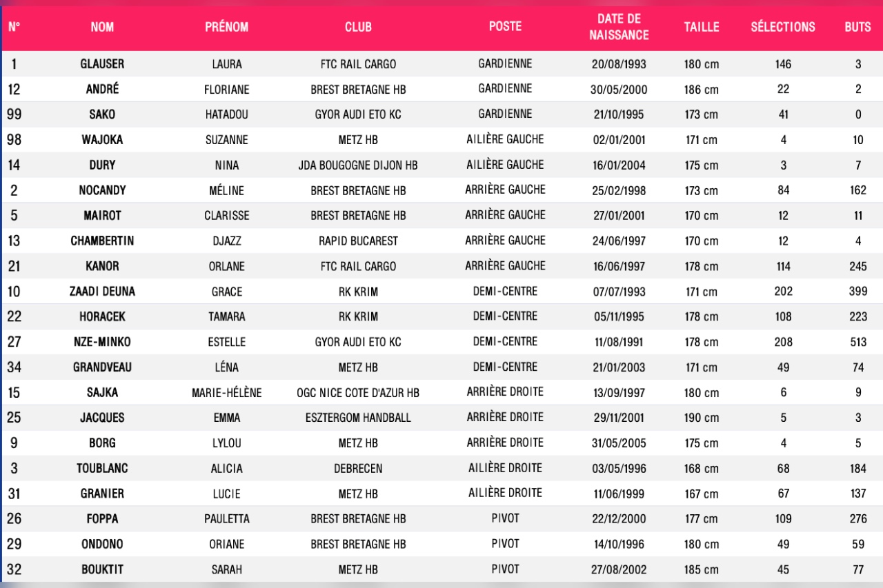Click the PRÉNOM column header
This screenshot has width=883, height=588.
click(x=226, y=27)
